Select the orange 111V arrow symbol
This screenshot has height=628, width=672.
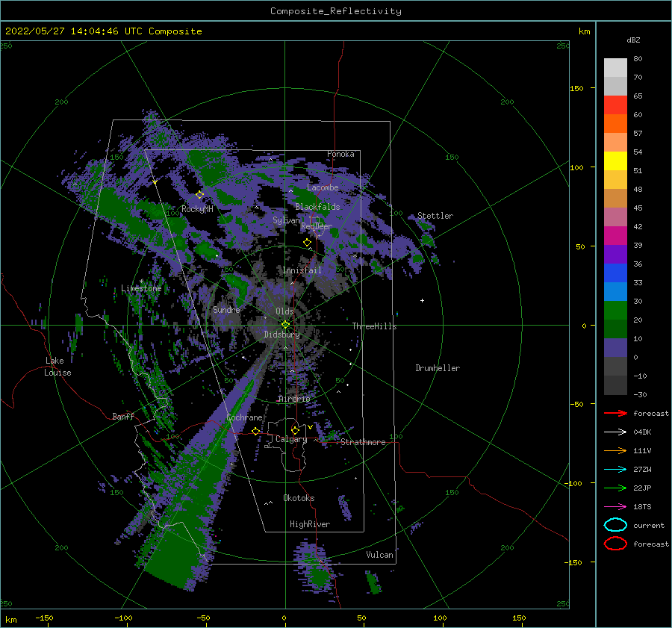pyautogui.click(x=615, y=450)
